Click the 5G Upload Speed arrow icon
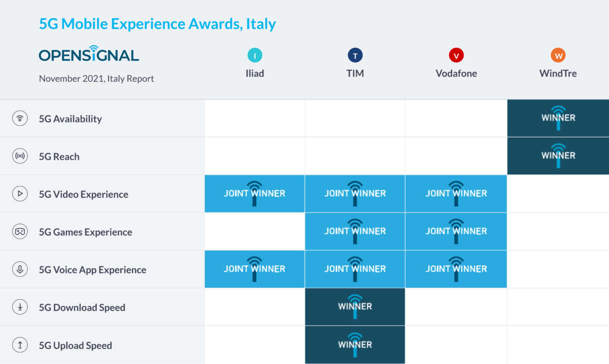The image size is (609, 364). [20, 345]
